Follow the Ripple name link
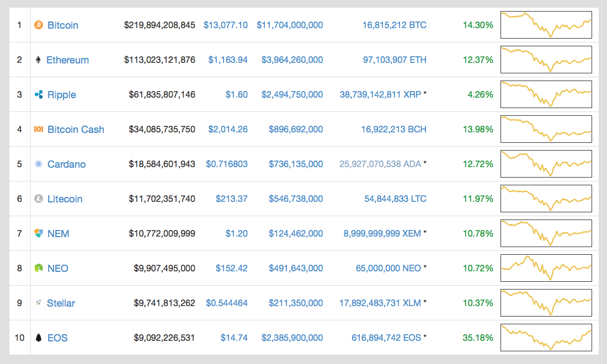 (x=62, y=95)
